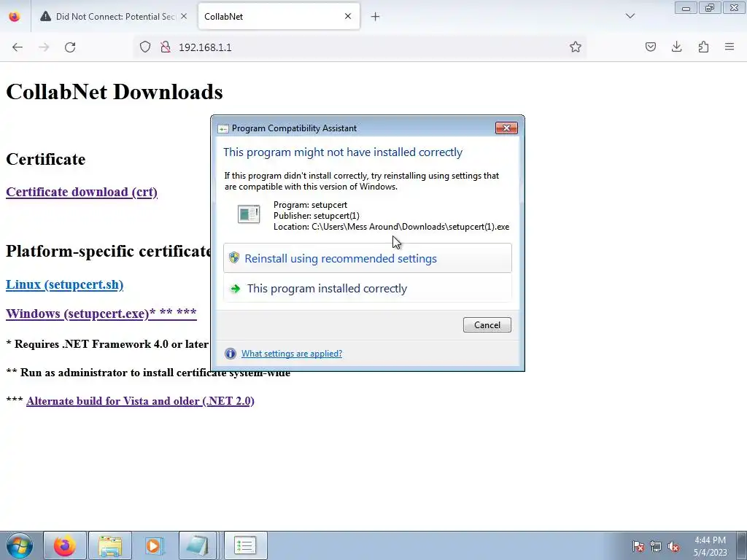Click the Program Compatibility Assistant title bar icon
Screen dimensions: 747x560
223,128
